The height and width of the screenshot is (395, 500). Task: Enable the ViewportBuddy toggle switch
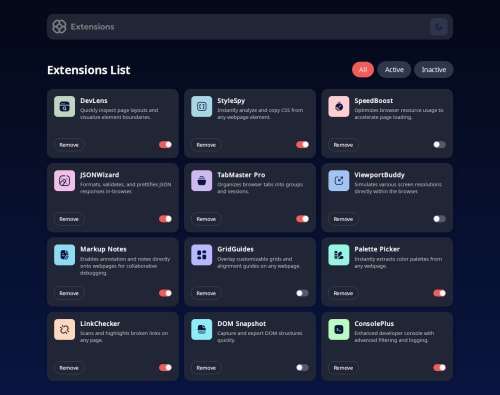(439, 219)
